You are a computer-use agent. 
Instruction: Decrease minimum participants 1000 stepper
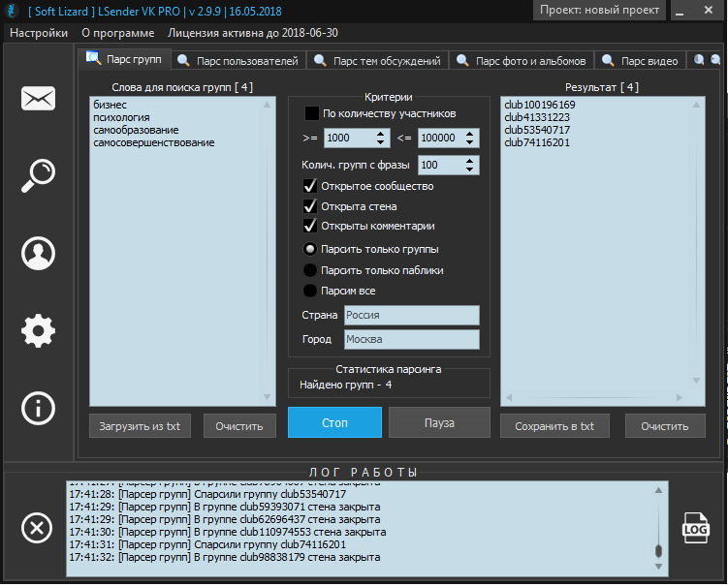[380, 142]
